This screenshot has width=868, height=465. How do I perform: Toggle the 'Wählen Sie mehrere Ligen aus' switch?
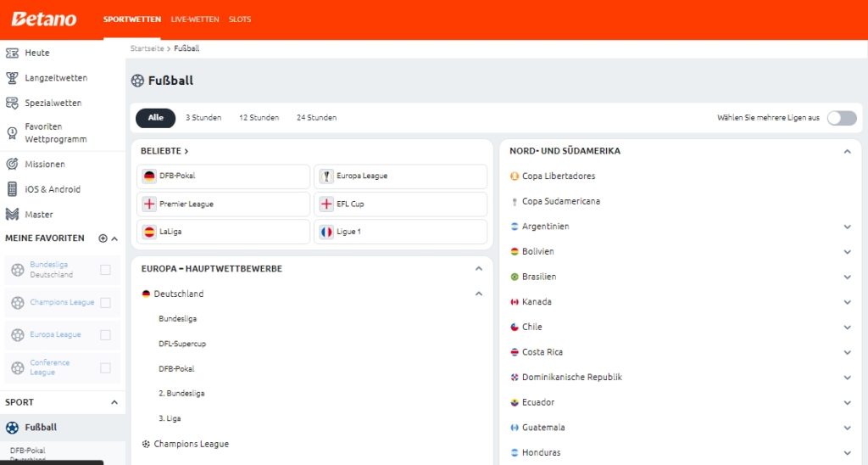pos(842,118)
